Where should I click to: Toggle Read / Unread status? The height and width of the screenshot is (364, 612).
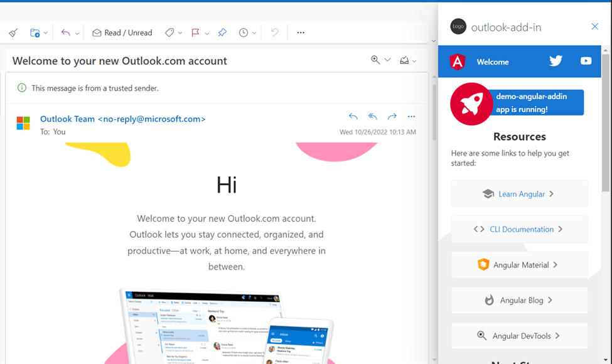coord(122,32)
